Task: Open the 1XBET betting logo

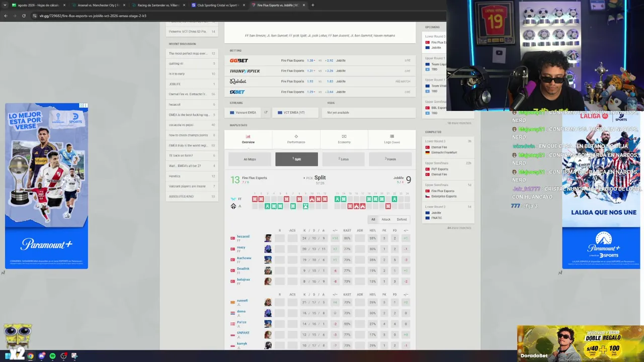Action: (x=237, y=92)
